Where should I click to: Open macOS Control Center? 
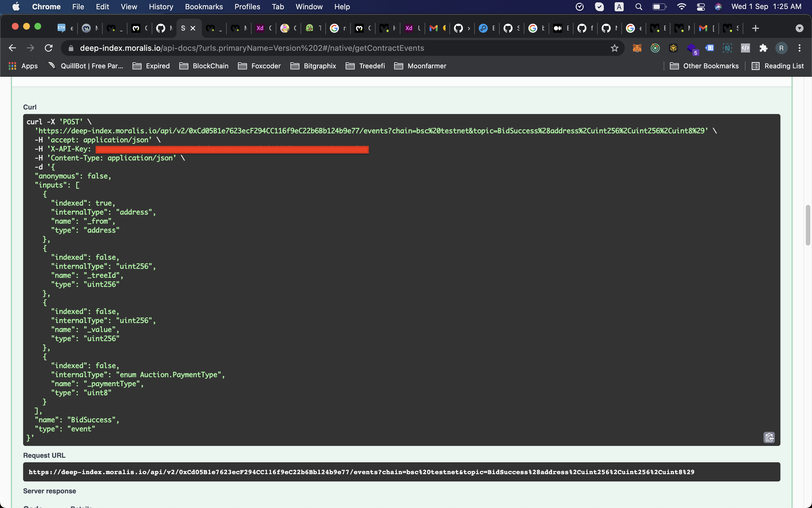tap(700, 7)
